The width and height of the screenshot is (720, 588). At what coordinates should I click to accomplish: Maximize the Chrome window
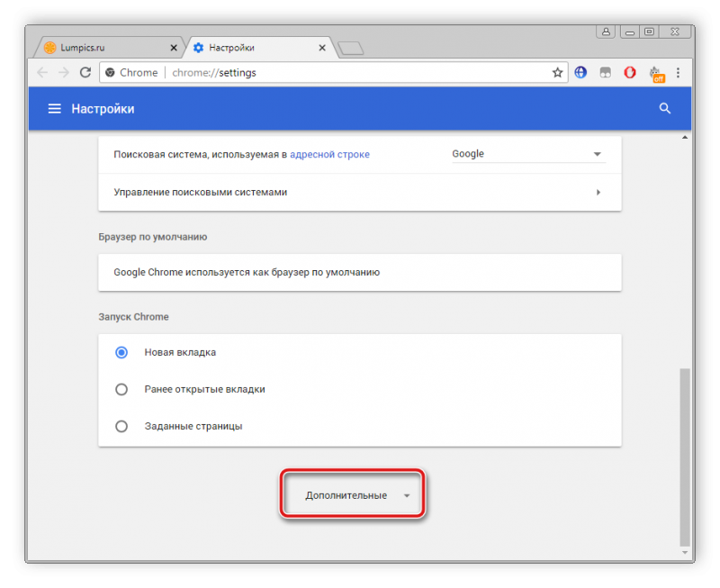[649, 32]
